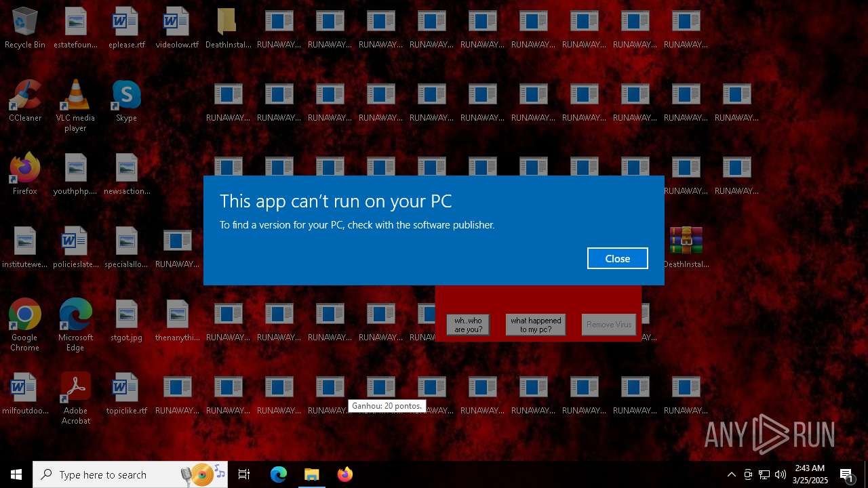Select the DeathInstal... WinRAR archive icon
This screenshot has width=868, height=488.
click(686, 247)
